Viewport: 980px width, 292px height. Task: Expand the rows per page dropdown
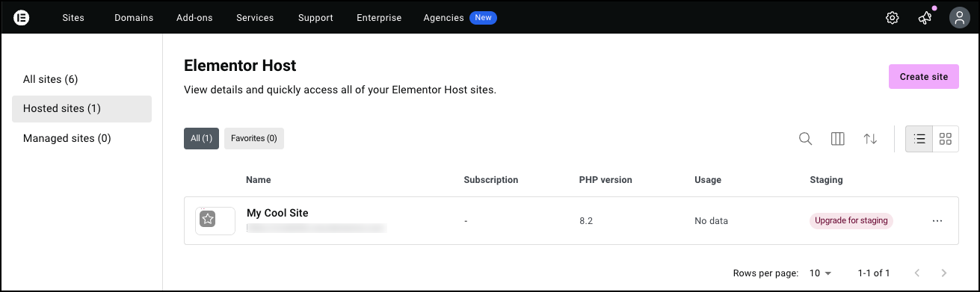click(x=821, y=273)
